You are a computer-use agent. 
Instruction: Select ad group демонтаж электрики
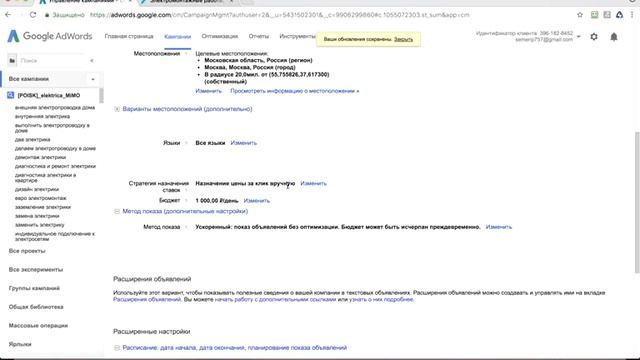[x=40, y=158]
